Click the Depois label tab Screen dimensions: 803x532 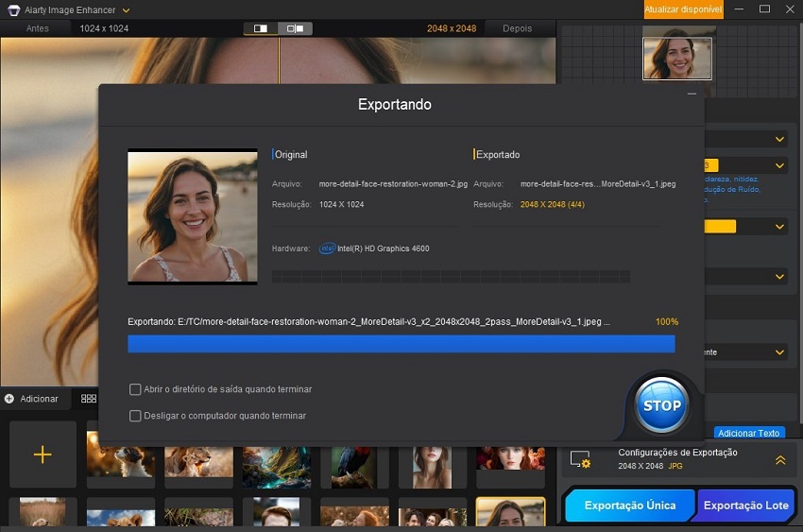(x=518, y=28)
